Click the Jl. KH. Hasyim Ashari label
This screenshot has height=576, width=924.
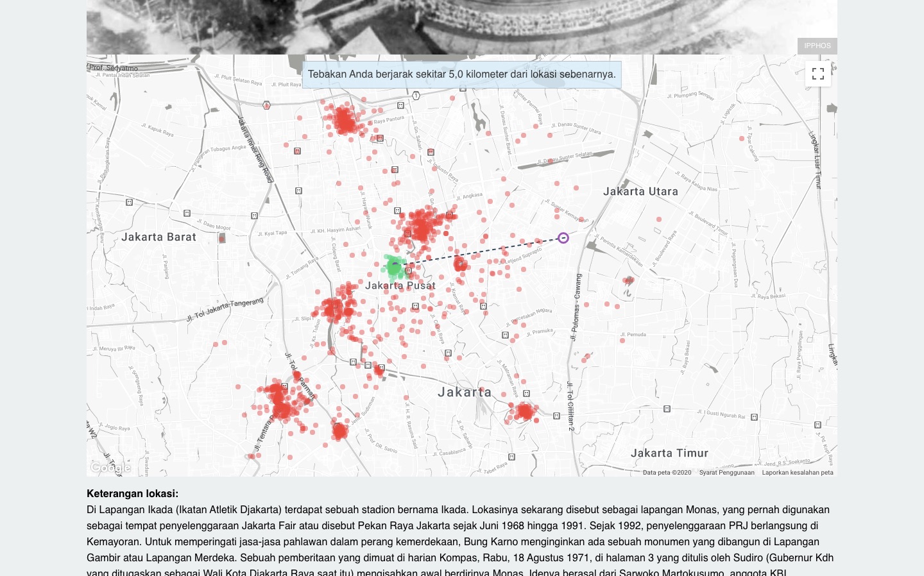336,230
